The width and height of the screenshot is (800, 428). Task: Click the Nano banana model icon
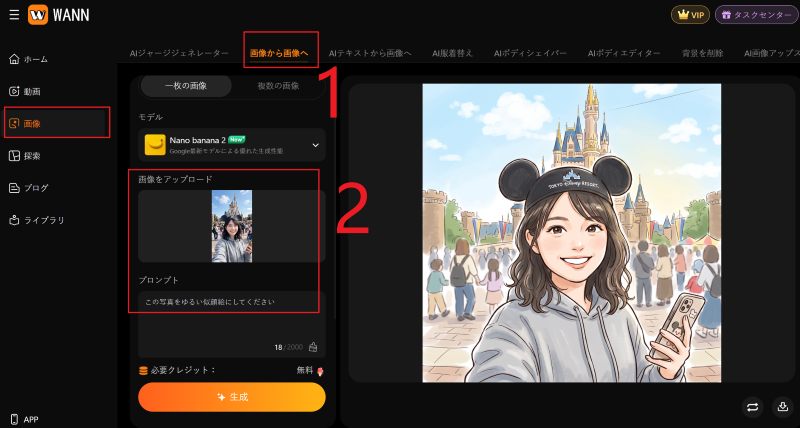pyautogui.click(x=155, y=145)
